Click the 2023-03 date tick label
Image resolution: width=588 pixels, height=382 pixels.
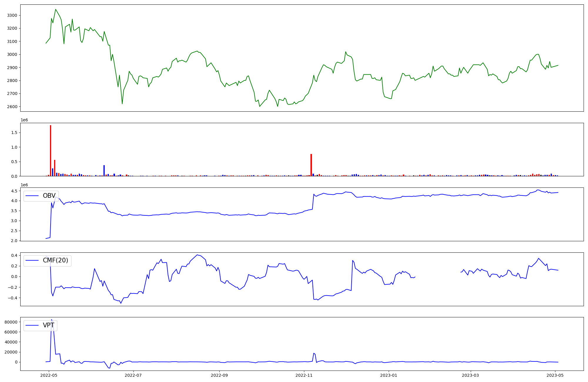[470, 375]
